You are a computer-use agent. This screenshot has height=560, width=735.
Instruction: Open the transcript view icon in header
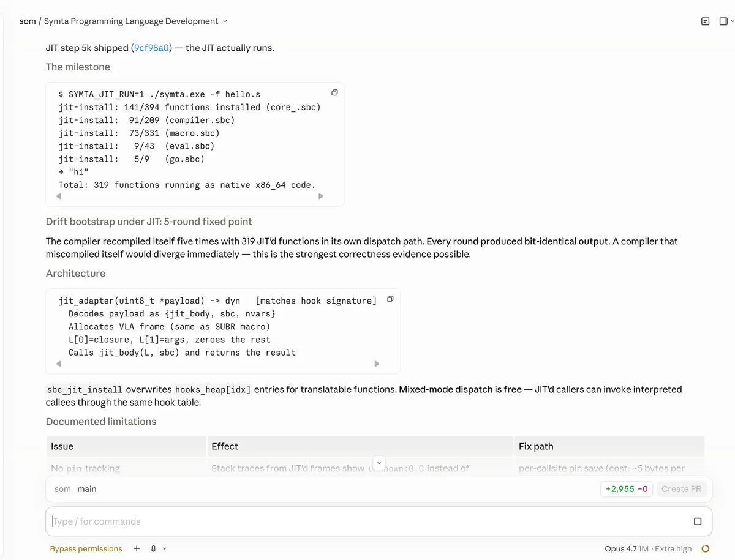pos(705,21)
